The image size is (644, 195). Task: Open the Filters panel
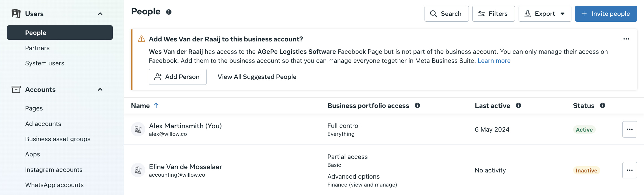point(493,14)
